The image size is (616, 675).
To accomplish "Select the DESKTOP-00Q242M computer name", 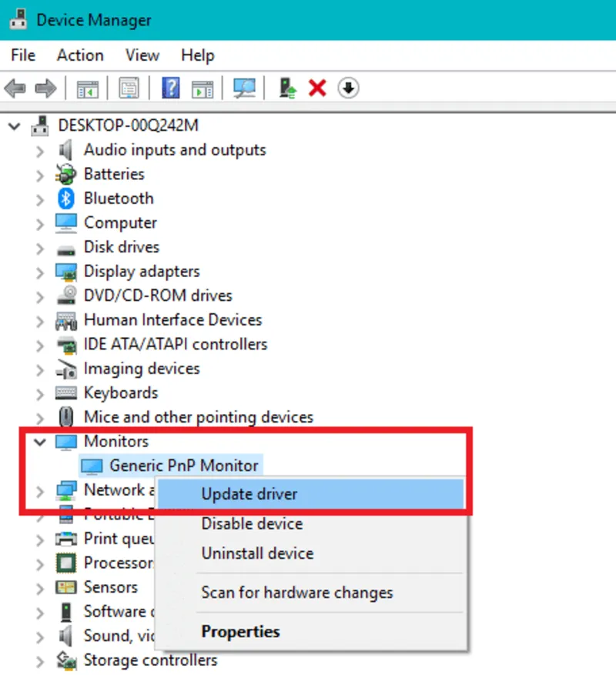I will 128,125.
